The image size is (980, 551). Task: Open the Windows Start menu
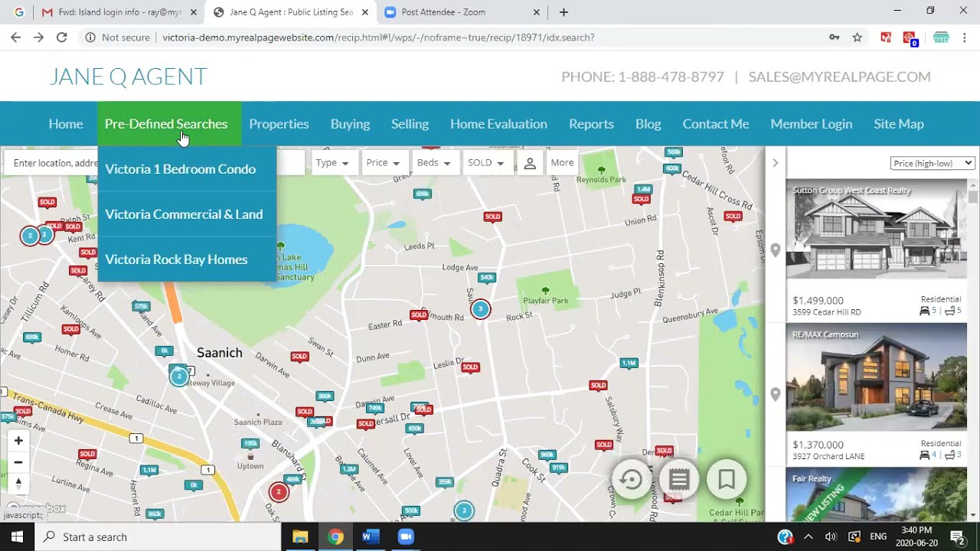(x=17, y=536)
